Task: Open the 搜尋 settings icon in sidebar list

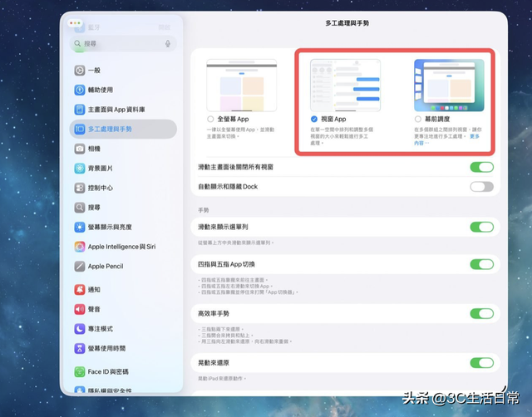Action: [x=80, y=207]
